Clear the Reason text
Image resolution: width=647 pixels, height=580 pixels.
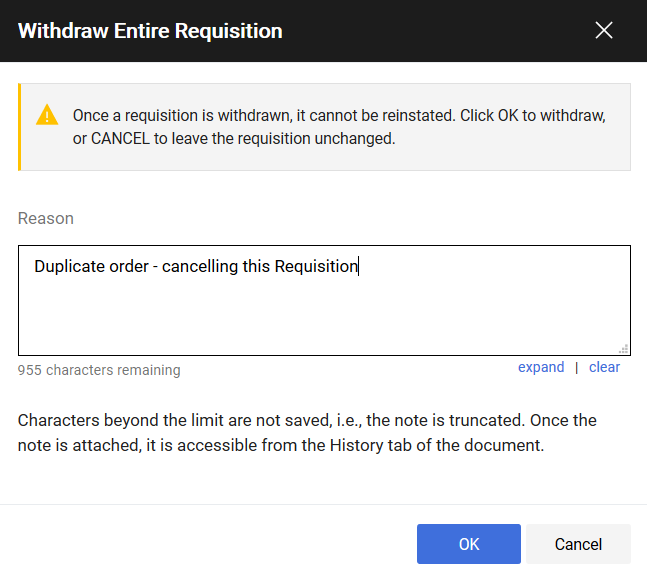click(604, 367)
